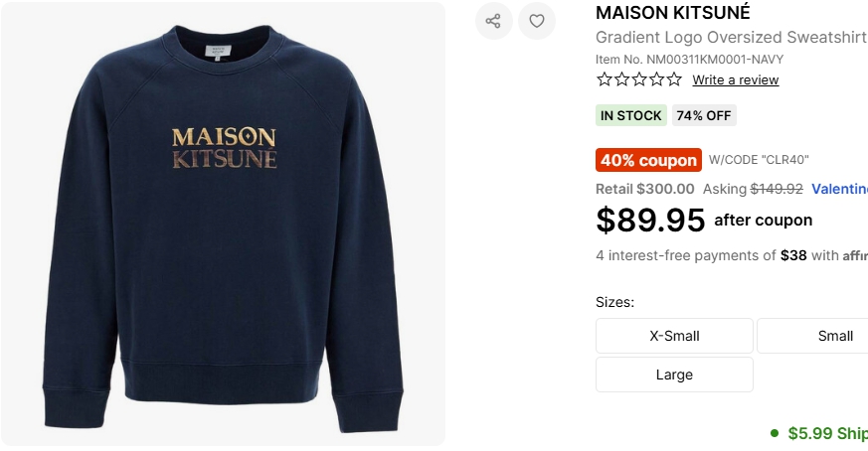Click the 74% OFF badge
868x451 pixels.
pyautogui.click(x=704, y=115)
